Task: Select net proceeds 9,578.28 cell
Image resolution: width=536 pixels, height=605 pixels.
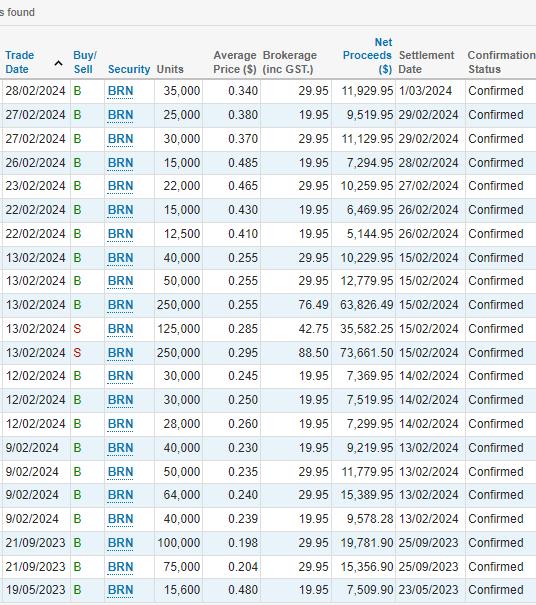Action: point(369,519)
